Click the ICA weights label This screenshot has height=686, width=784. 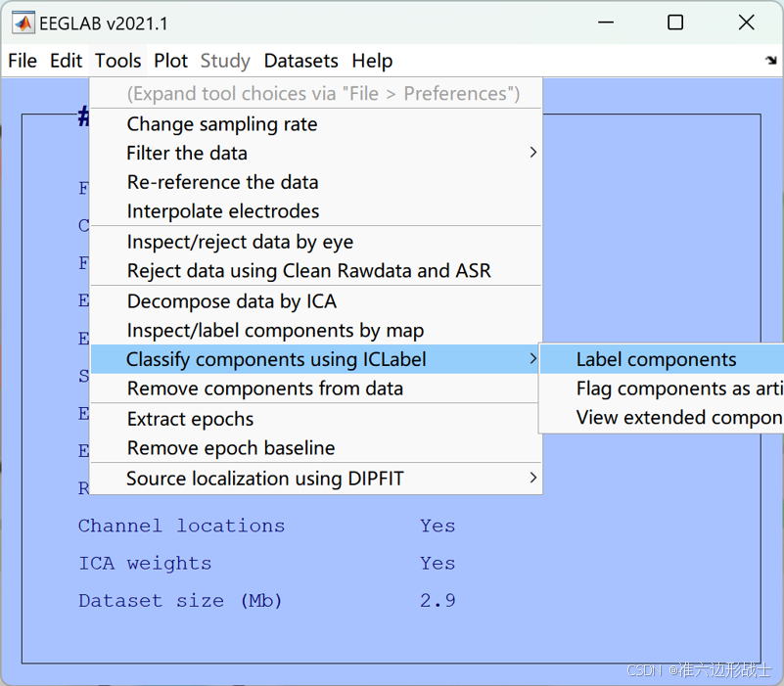point(145,564)
